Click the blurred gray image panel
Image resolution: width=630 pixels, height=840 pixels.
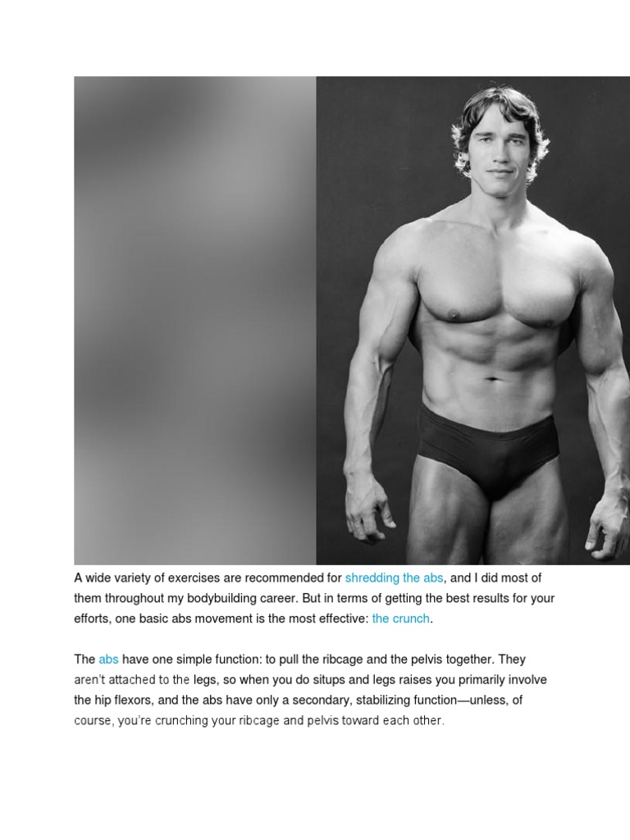[195, 321]
